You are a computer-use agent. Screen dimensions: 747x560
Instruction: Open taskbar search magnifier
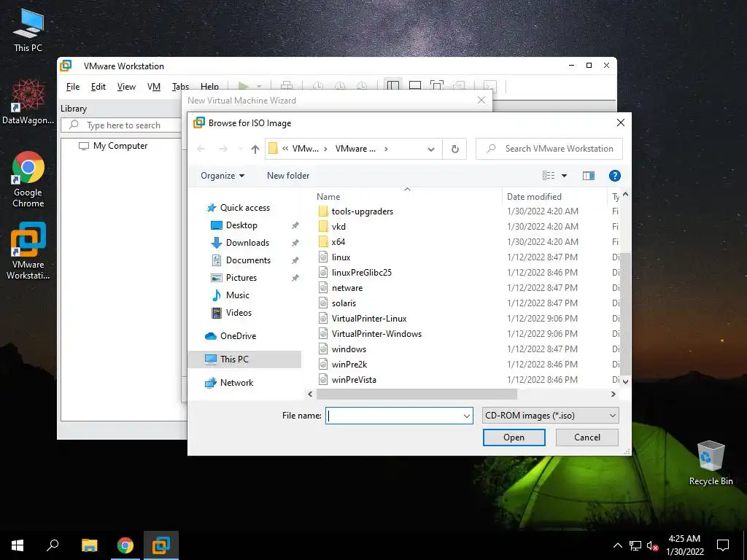click(53, 545)
